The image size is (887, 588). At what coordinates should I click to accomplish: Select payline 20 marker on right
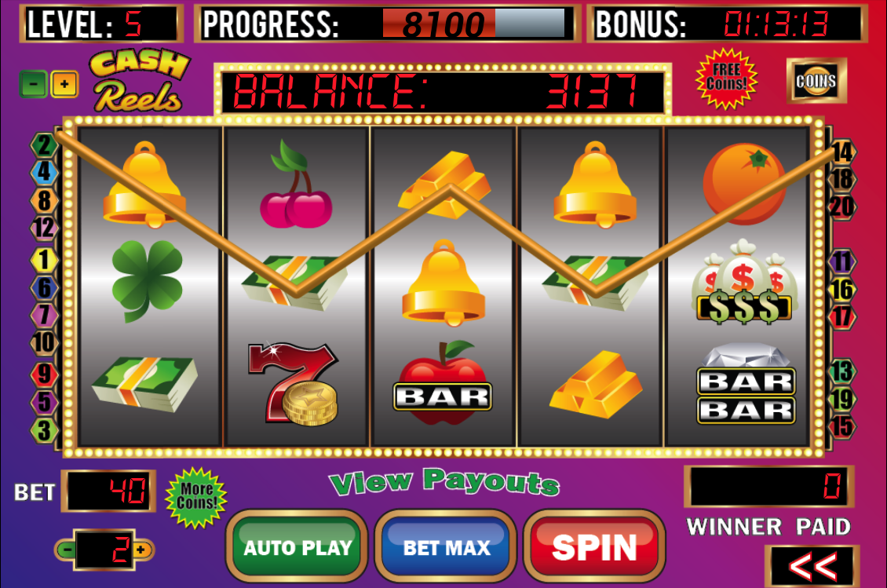[842, 206]
